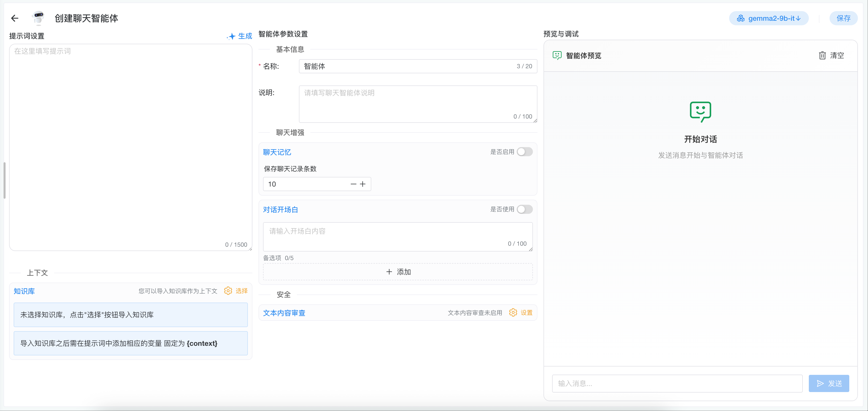Click the trash icon to clear chat

[822, 56]
